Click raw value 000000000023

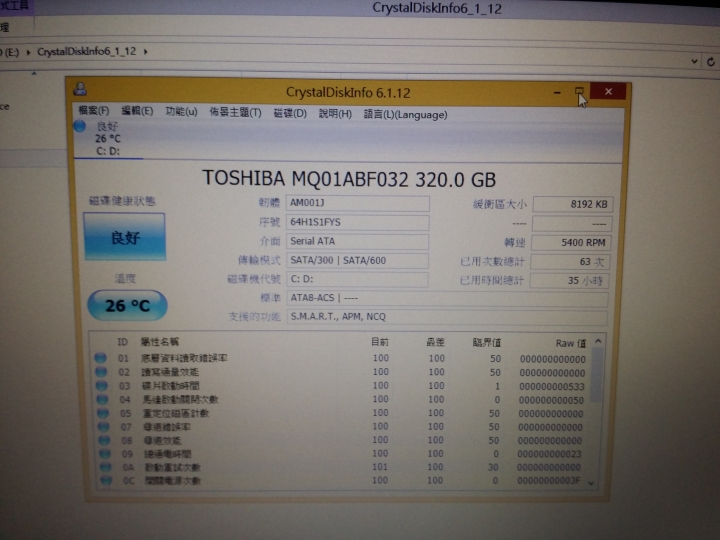tap(549, 454)
